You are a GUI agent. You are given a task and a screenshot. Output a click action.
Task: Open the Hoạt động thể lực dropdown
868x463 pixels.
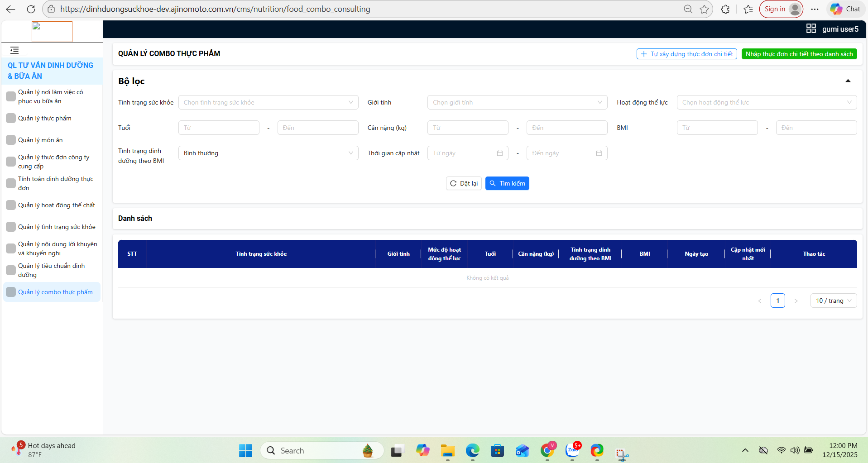pyautogui.click(x=767, y=102)
